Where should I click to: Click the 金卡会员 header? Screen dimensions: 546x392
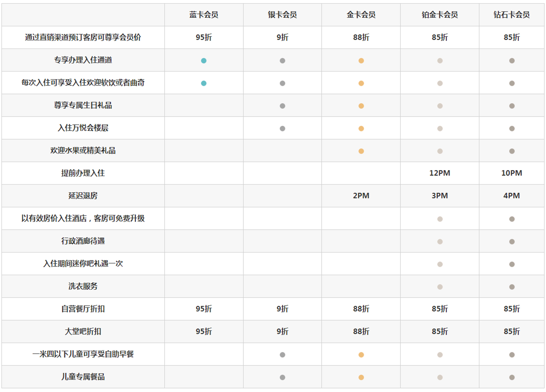[361, 15]
